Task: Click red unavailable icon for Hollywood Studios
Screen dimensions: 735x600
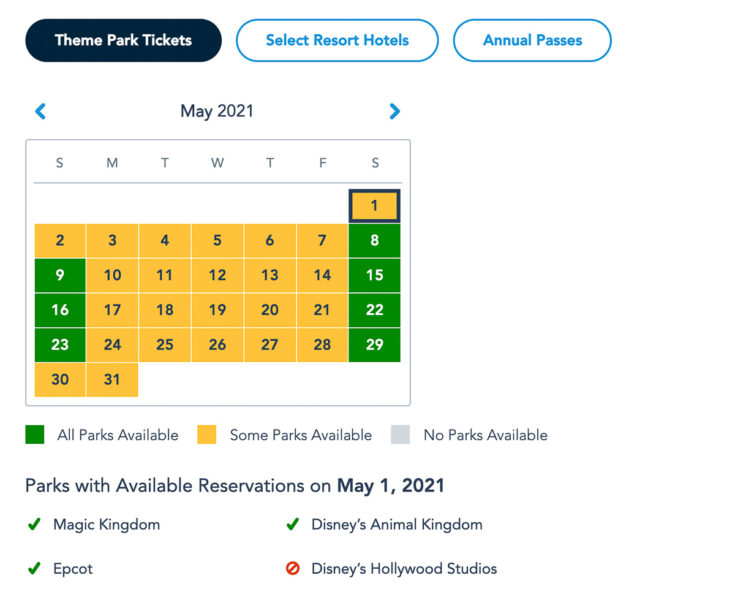Action: point(292,569)
